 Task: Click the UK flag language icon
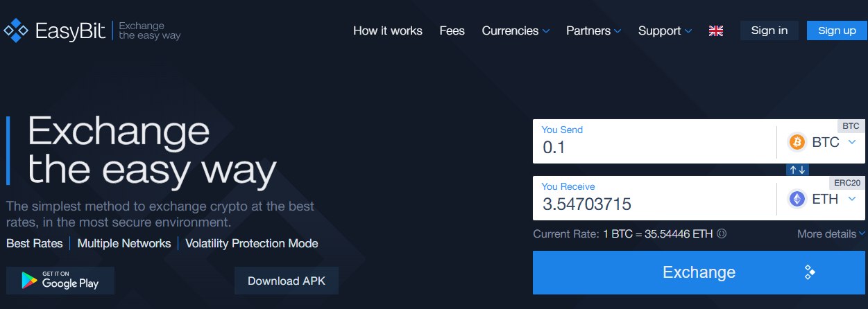[716, 30]
